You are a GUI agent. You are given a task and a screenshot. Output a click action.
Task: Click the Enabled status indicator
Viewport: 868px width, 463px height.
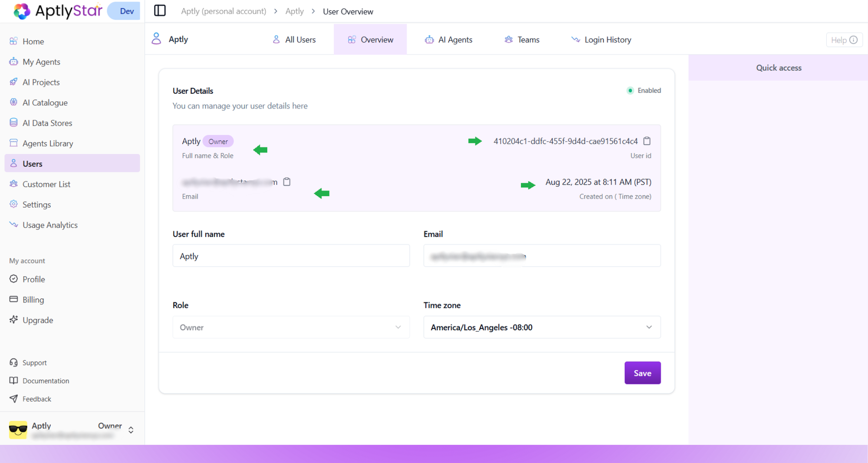click(644, 90)
